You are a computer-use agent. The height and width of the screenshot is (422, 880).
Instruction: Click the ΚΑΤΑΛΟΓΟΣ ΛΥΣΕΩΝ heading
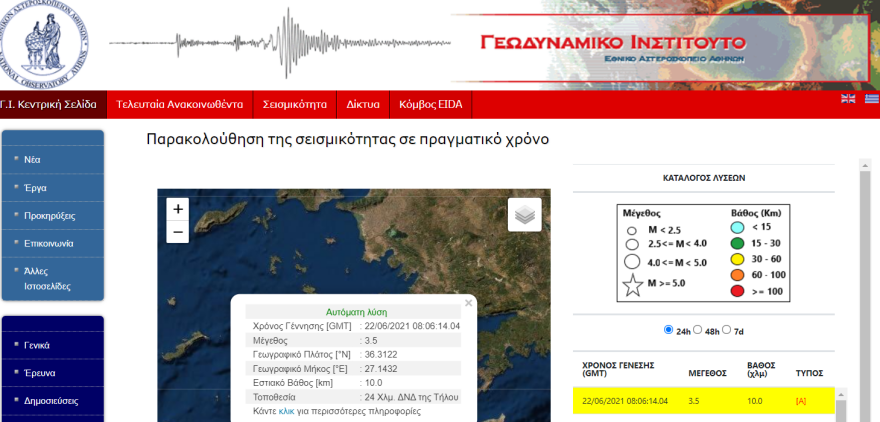(x=704, y=178)
